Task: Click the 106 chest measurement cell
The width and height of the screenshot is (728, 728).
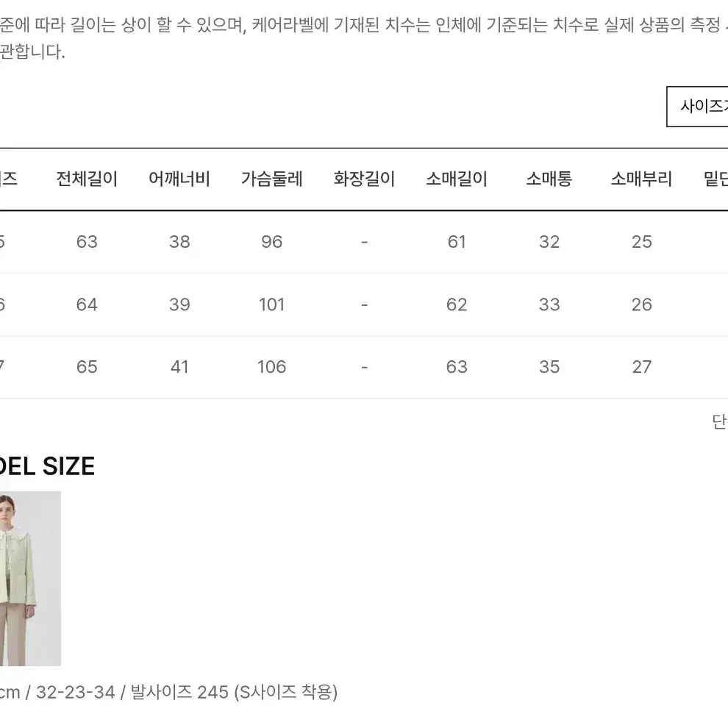Action: (271, 367)
